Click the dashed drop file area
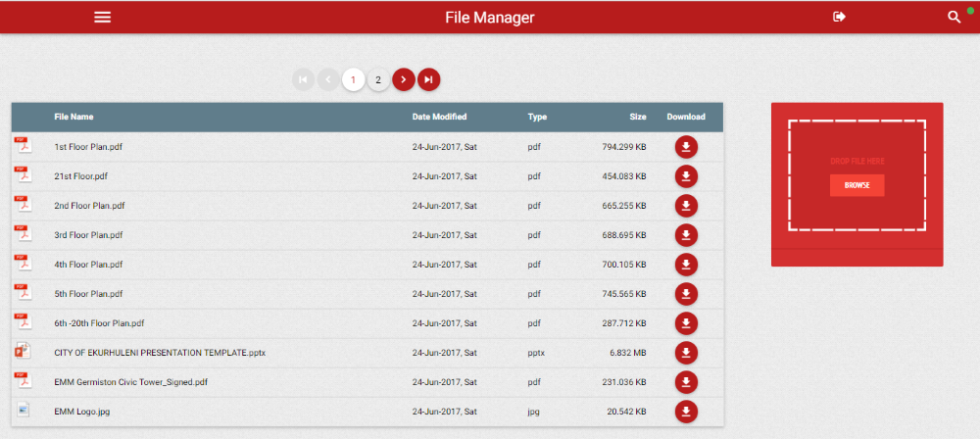The height and width of the screenshot is (439, 980). coord(857,175)
